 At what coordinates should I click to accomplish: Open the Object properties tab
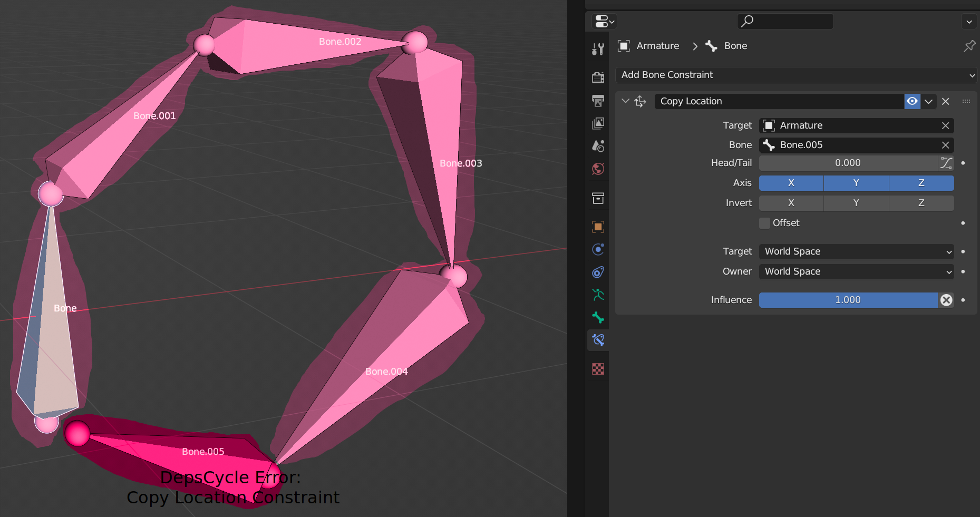pos(598,227)
